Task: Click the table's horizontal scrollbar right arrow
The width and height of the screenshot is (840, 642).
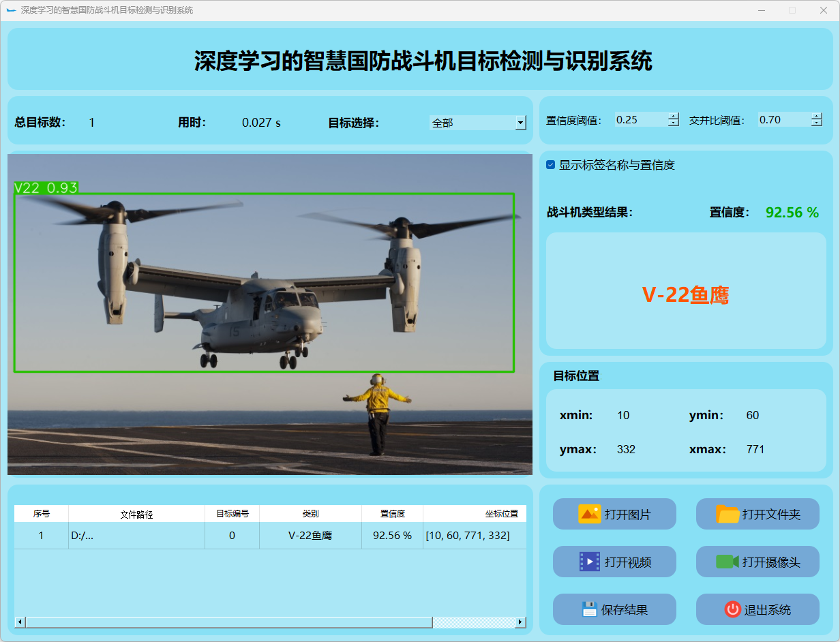Action: pos(521,622)
